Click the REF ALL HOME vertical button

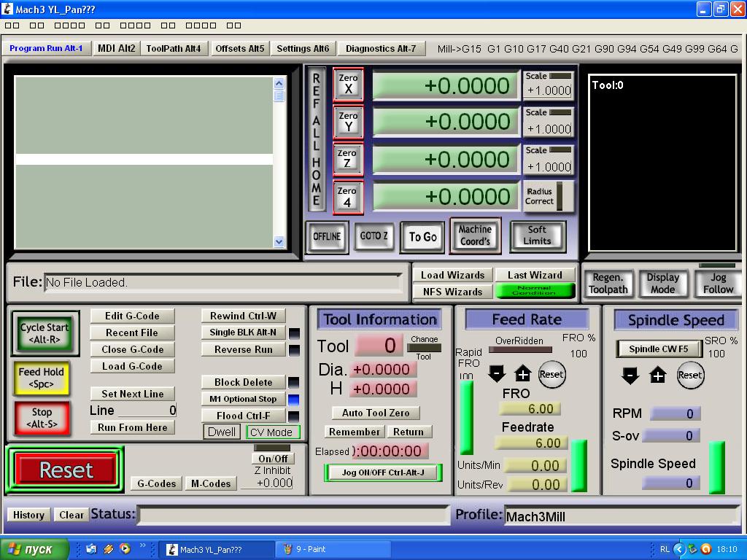(x=317, y=139)
